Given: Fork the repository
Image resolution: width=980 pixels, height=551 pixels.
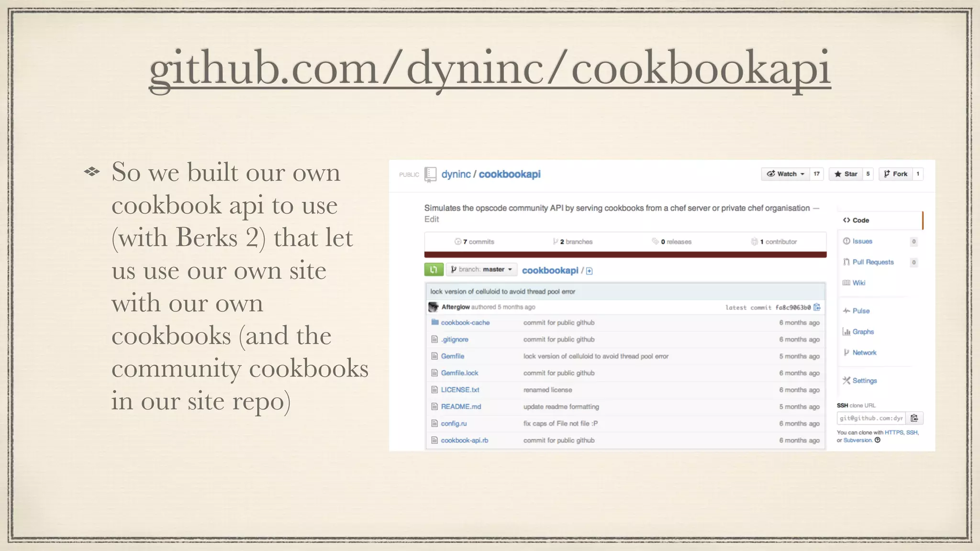Looking at the screenshot, I should coord(895,174).
